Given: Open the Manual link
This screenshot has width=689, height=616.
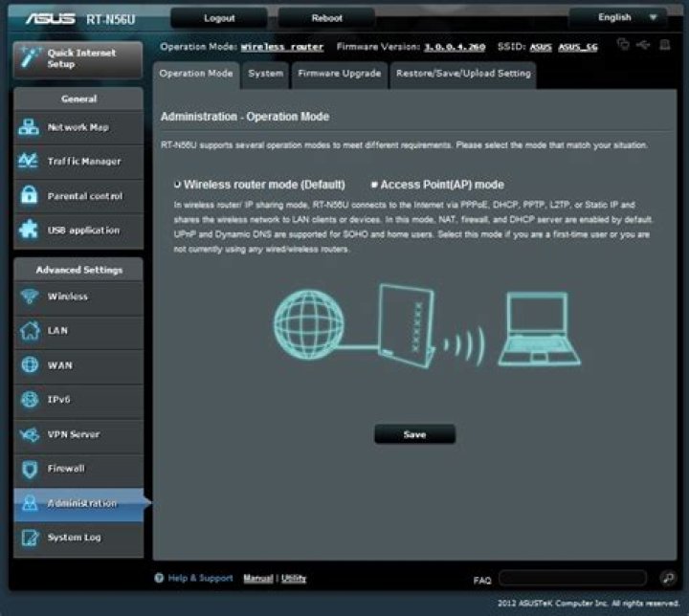Looking at the screenshot, I should pyautogui.click(x=258, y=578).
